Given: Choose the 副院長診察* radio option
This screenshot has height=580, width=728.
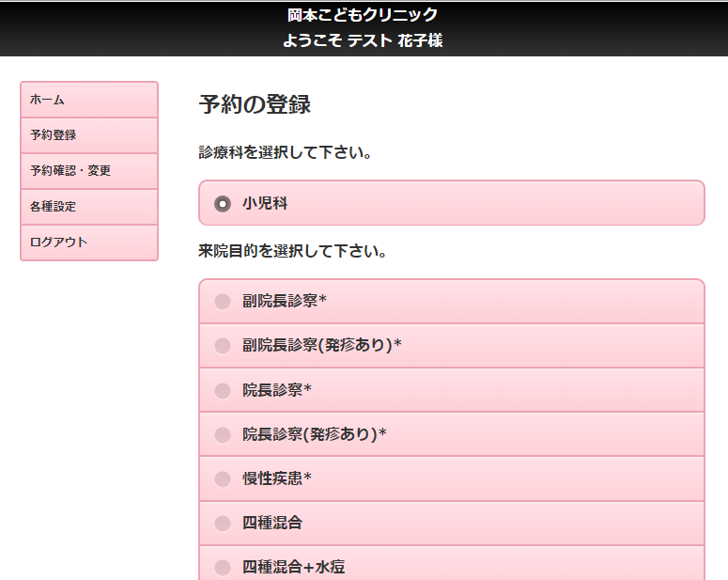Looking at the screenshot, I should [223, 301].
